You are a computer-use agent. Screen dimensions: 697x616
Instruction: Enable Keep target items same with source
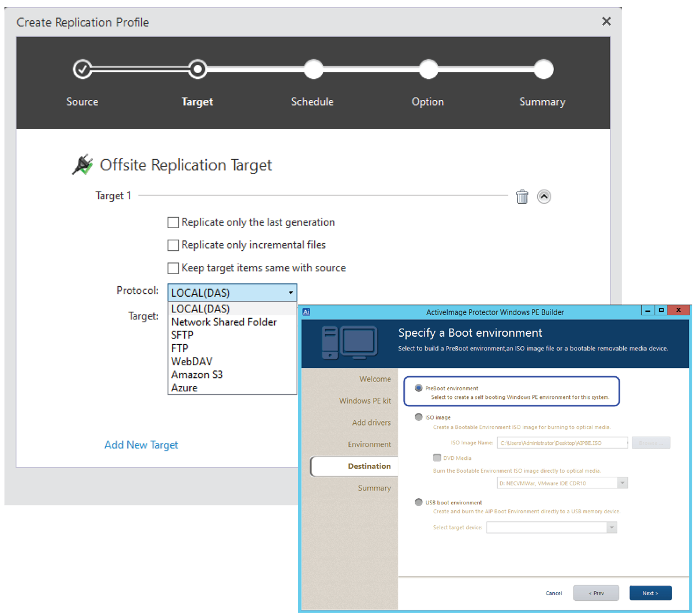click(173, 268)
